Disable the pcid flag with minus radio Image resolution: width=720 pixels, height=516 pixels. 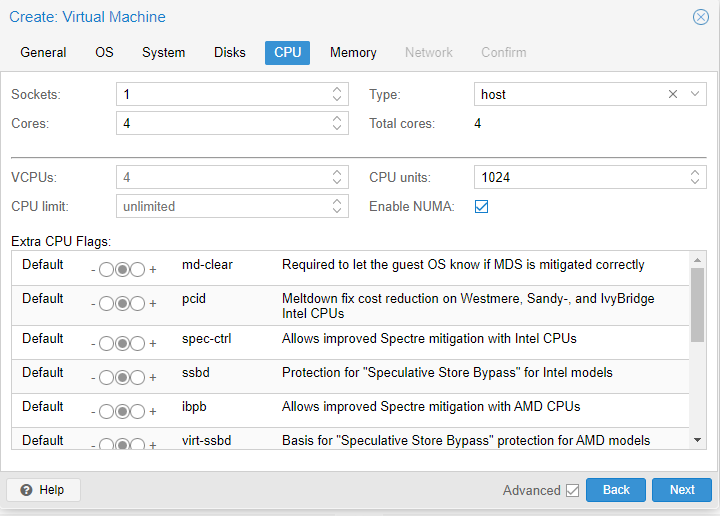[x=106, y=303]
